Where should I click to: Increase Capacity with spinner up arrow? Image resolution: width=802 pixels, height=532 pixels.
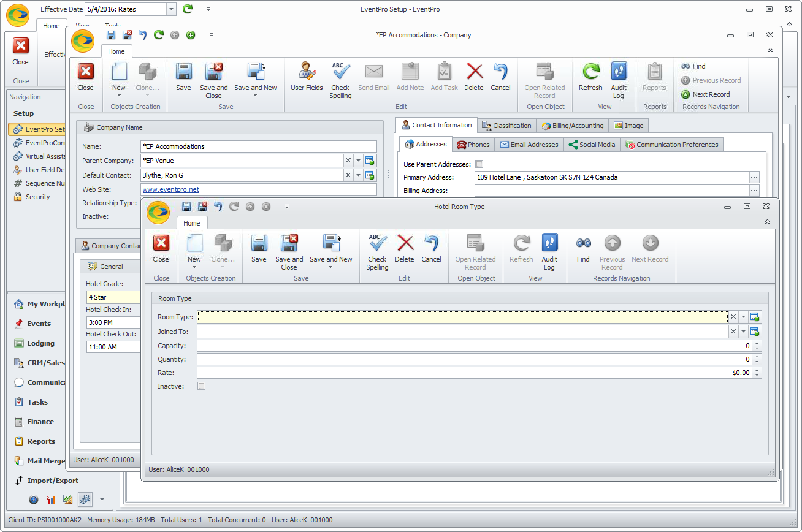point(757,343)
